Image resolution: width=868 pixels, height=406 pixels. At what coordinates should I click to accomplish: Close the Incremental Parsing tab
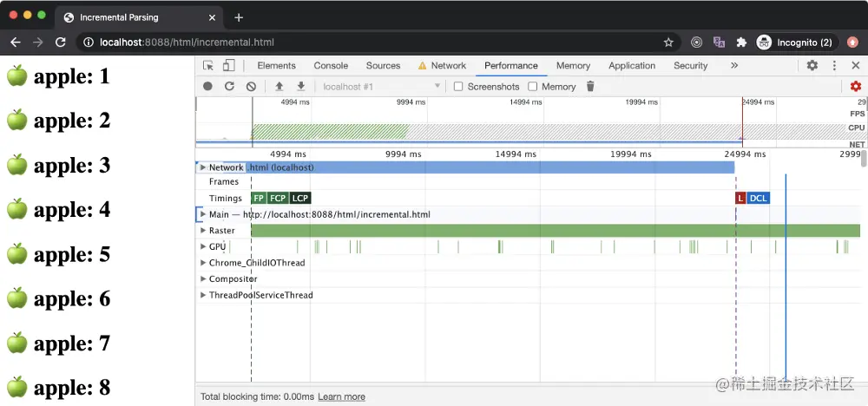point(212,17)
